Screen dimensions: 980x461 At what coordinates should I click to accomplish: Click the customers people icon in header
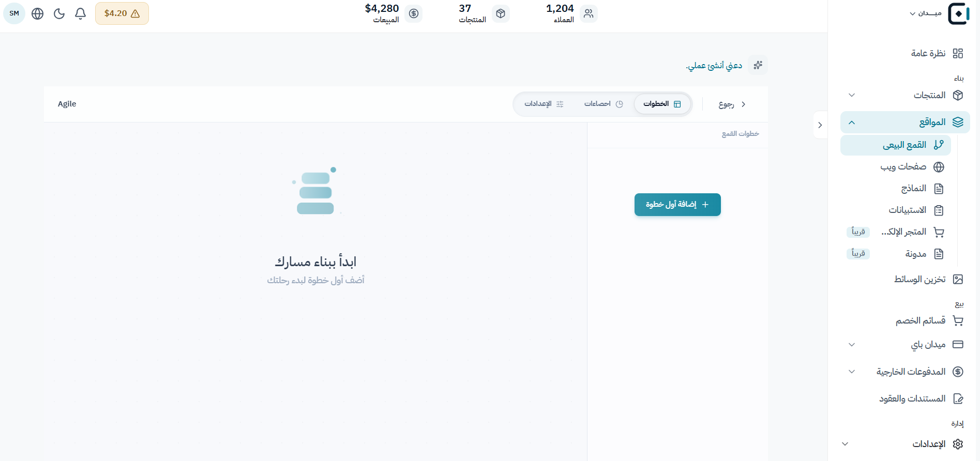pos(589,13)
